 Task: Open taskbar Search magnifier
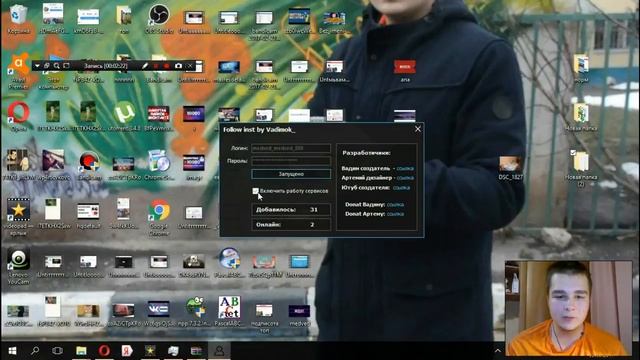[x=35, y=351]
